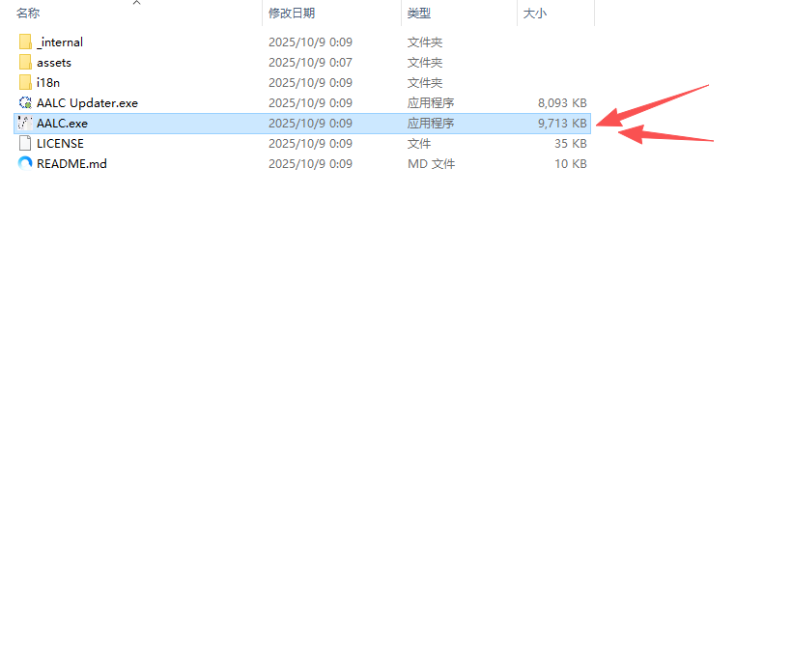Viewport: 792px width, 672px height.
Task: Click the MD 文件 type cell
Action: coord(431,164)
